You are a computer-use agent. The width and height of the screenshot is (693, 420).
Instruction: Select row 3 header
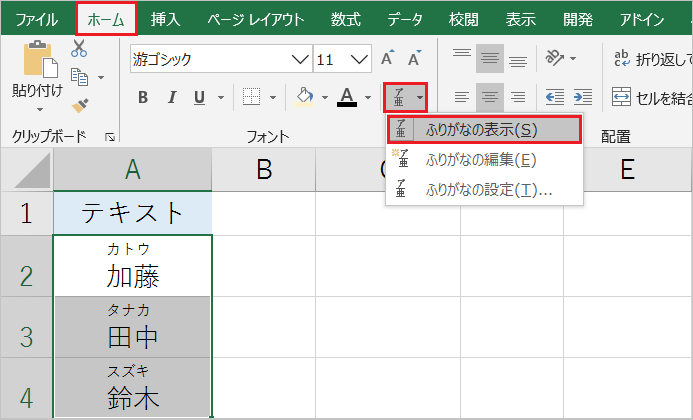tap(27, 327)
